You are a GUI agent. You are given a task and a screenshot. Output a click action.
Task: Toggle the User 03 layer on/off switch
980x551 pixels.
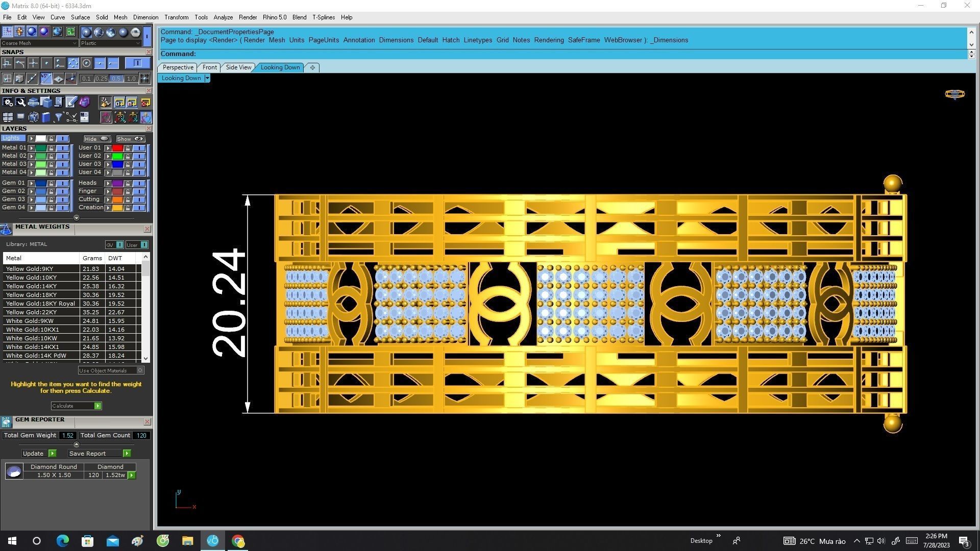(x=139, y=164)
